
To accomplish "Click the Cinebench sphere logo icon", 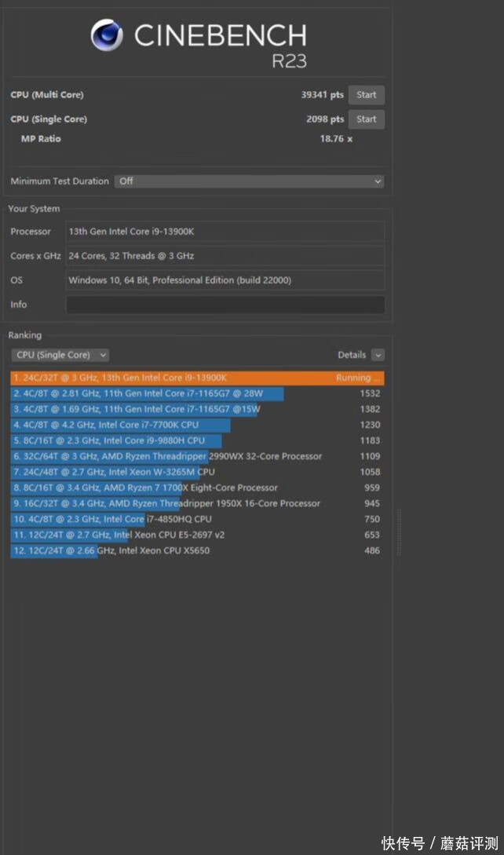I will coord(107,35).
